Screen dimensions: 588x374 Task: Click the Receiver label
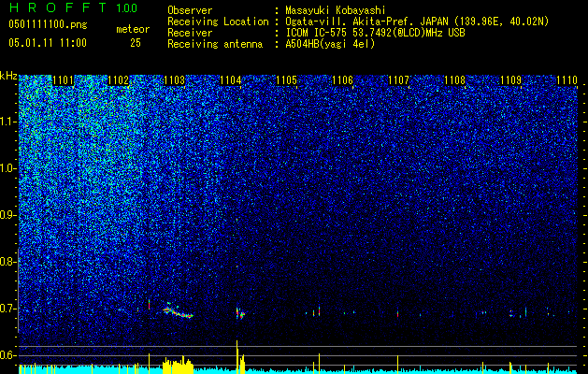[x=190, y=33]
